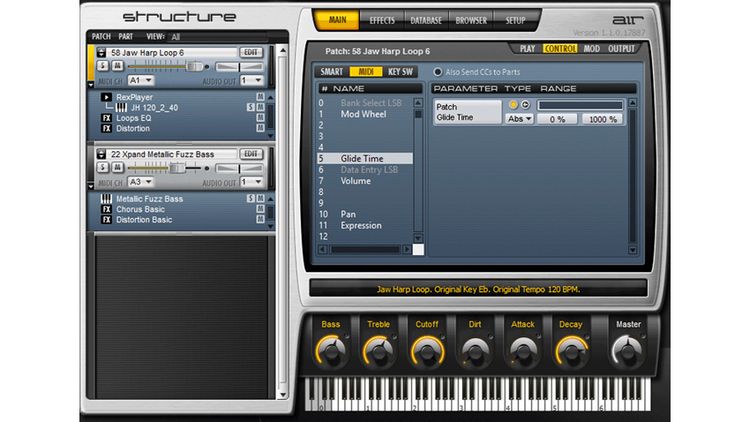
Task: Click the yellow learn indicator in Glide Time parameter
Action: pyautogui.click(x=513, y=104)
